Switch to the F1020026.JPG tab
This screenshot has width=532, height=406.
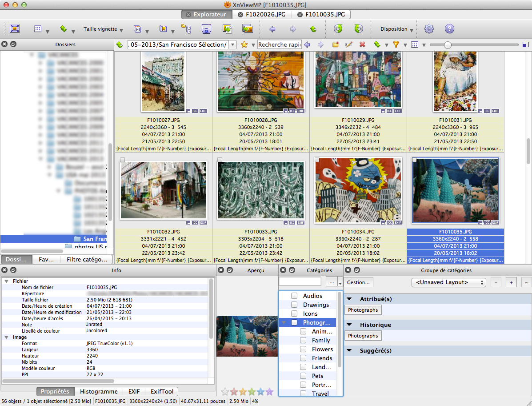tap(262, 15)
